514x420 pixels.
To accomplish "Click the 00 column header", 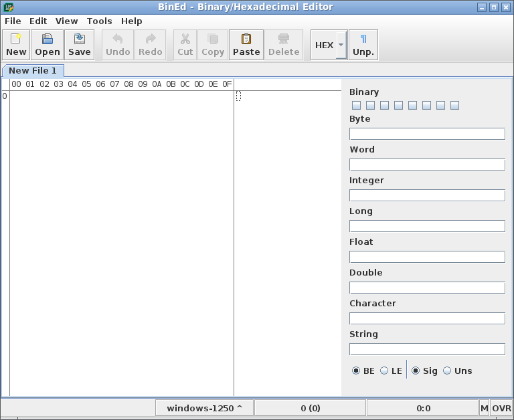I will click(16, 84).
